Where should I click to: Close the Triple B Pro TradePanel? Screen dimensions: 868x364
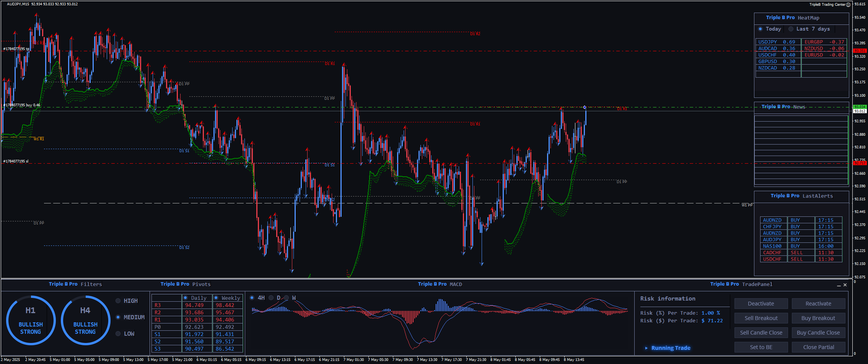[845, 285]
